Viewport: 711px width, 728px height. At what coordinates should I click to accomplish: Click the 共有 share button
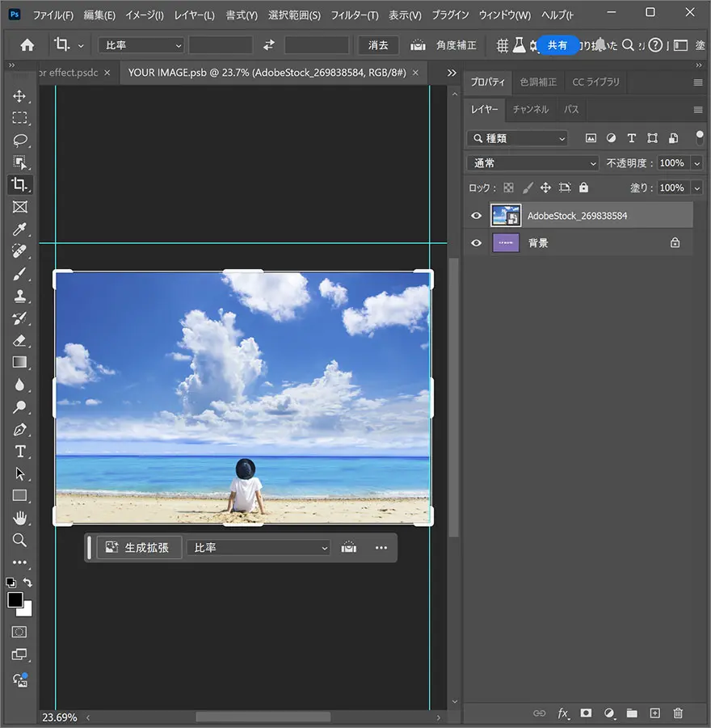[x=557, y=45]
